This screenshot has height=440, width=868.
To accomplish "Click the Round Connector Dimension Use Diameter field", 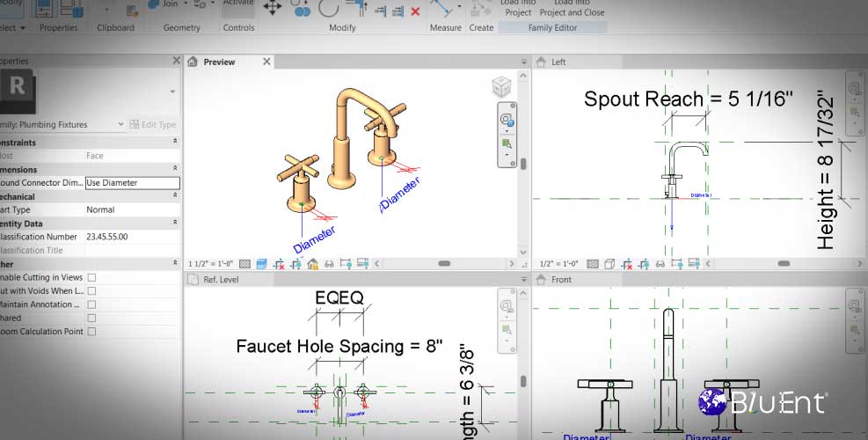I will coord(132,183).
